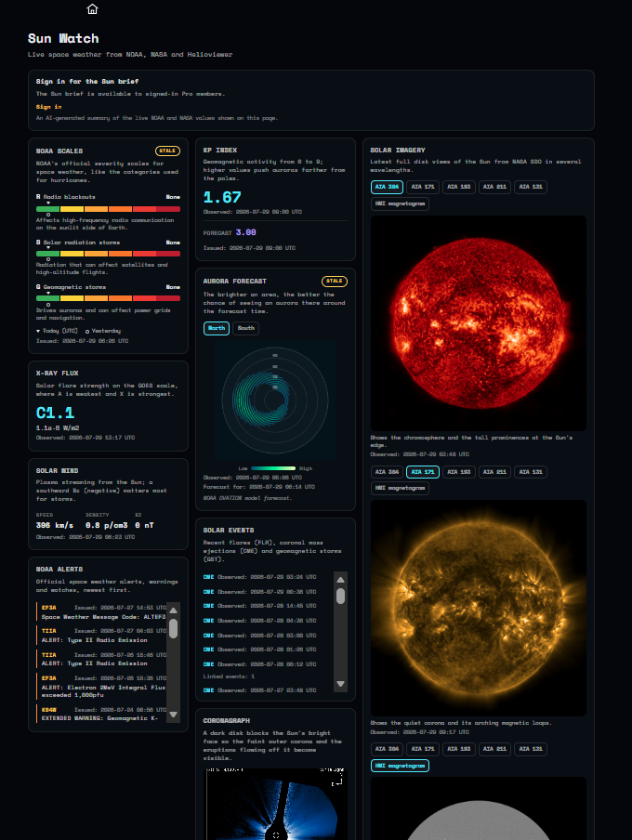Select AIA 304 tab above the red Sun image

(387, 187)
